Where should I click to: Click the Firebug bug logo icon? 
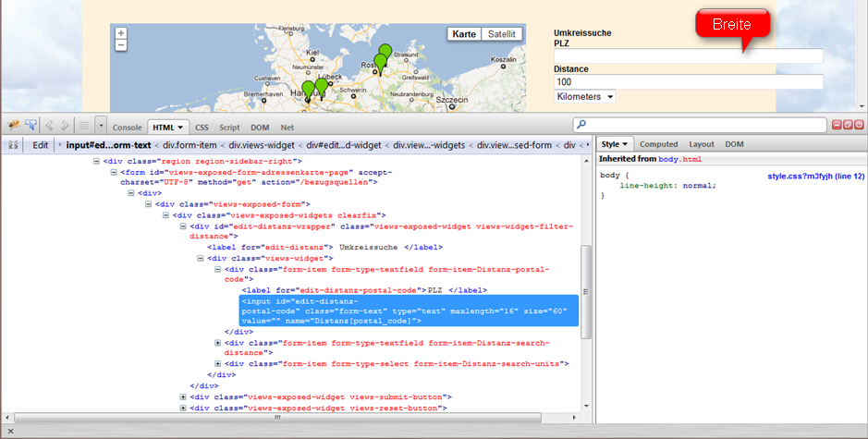point(14,125)
